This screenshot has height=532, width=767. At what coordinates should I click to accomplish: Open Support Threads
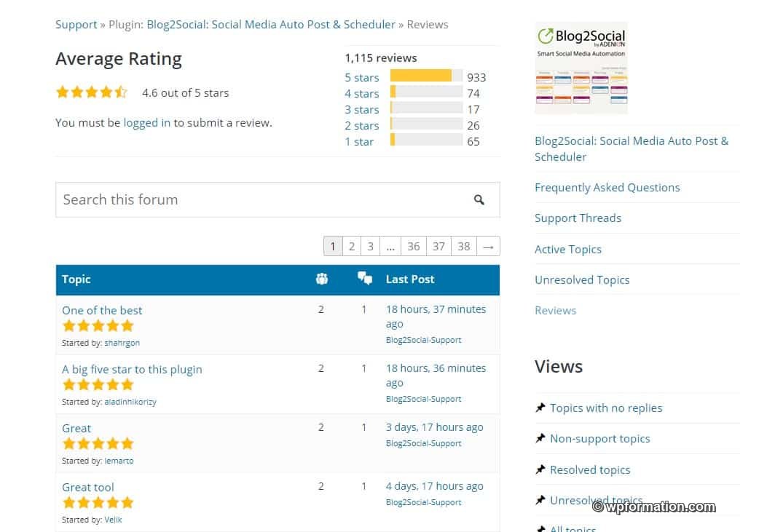(x=578, y=218)
